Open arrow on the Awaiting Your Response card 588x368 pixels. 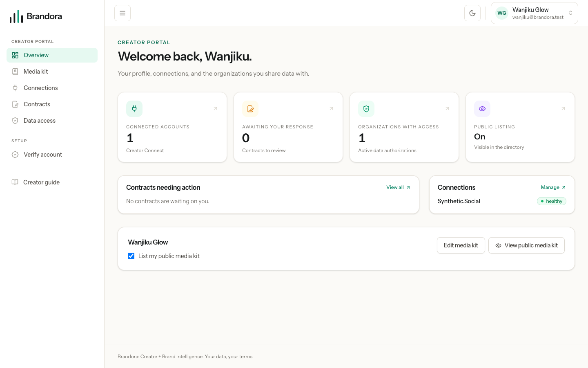pos(331,109)
